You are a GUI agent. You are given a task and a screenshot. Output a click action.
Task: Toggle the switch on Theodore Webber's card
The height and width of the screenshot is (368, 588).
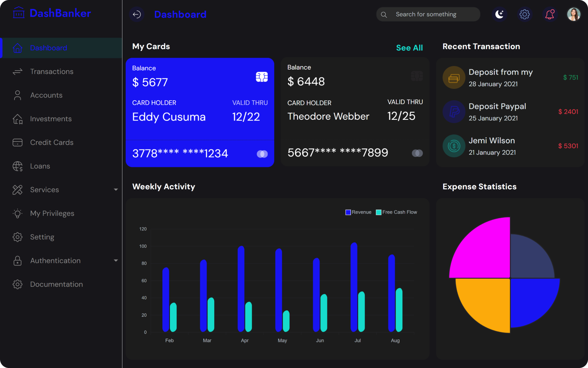coord(417,153)
